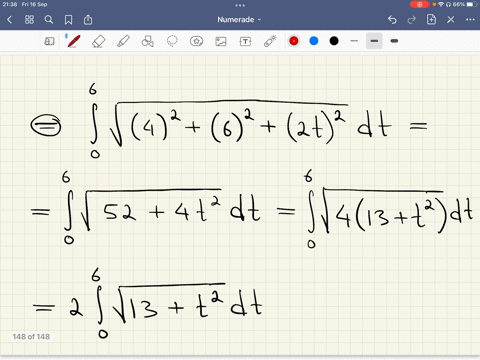Screen dimensions: 480x360
Task: Activate the Laser pointer tool
Action: (270, 41)
